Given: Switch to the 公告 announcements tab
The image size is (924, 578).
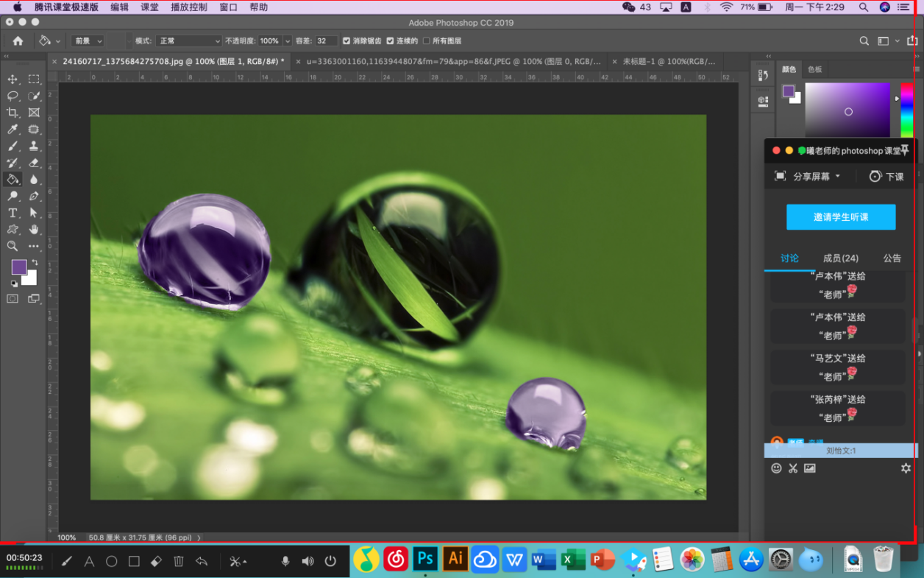Looking at the screenshot, I should point(892,258).
